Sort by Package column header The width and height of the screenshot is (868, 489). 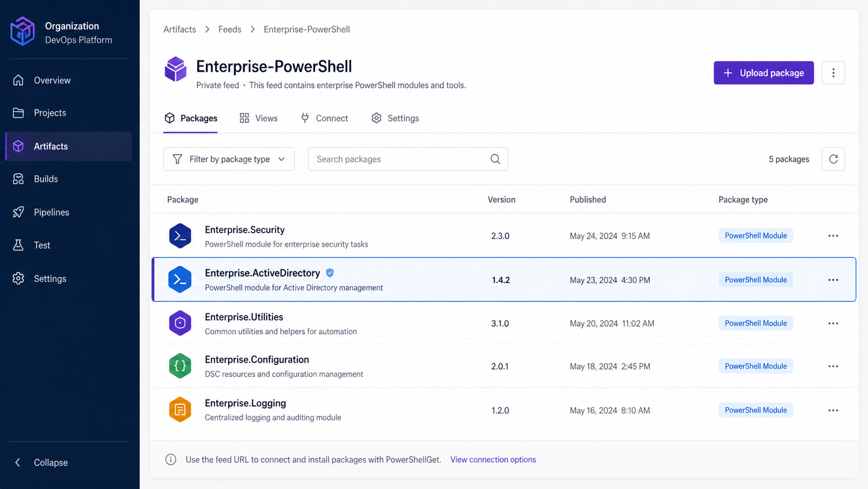coord(183,200)
